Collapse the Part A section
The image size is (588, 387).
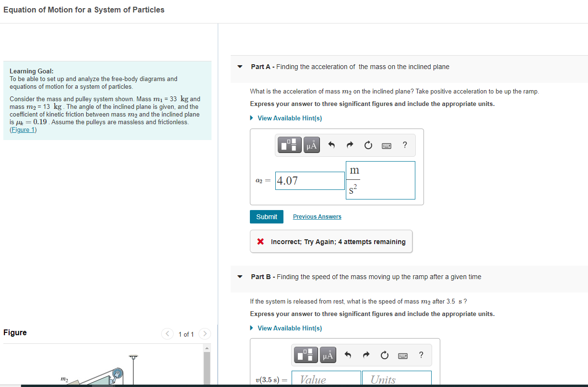click(240, 67)
